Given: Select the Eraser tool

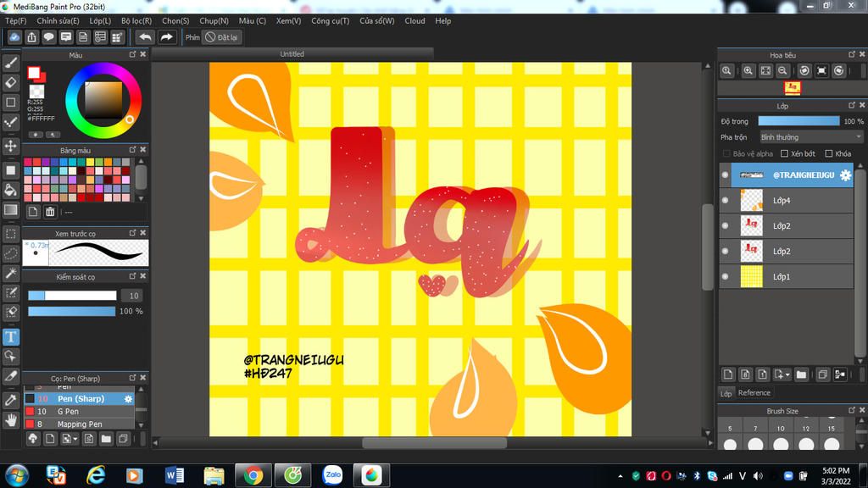Looking at the screenshot, I should [10, 82].
